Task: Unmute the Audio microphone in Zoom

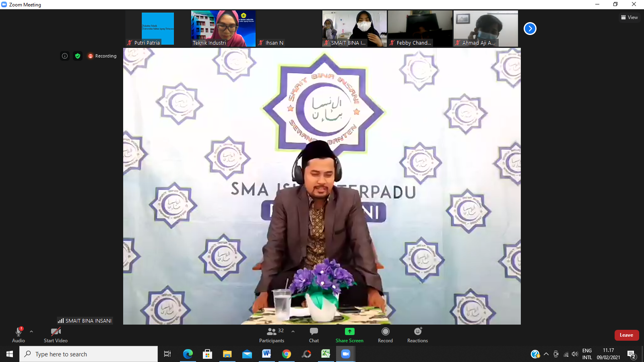Action: [x=19, y=335]
